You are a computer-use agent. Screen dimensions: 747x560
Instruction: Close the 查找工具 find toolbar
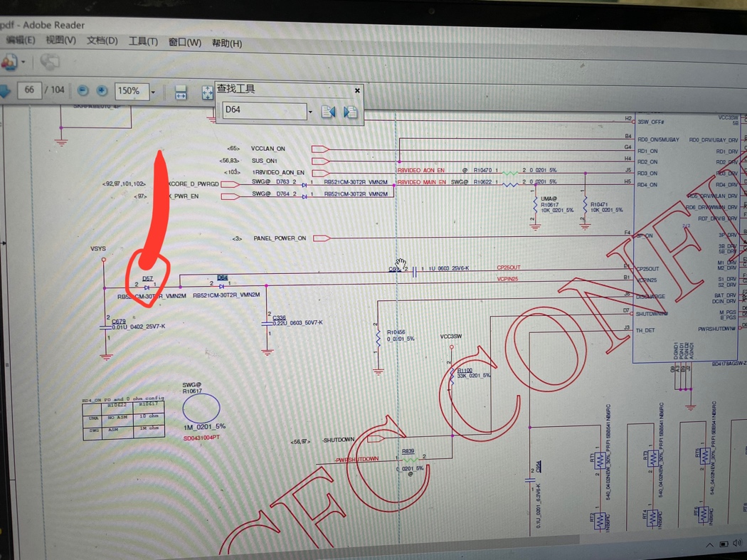point(357,90)
